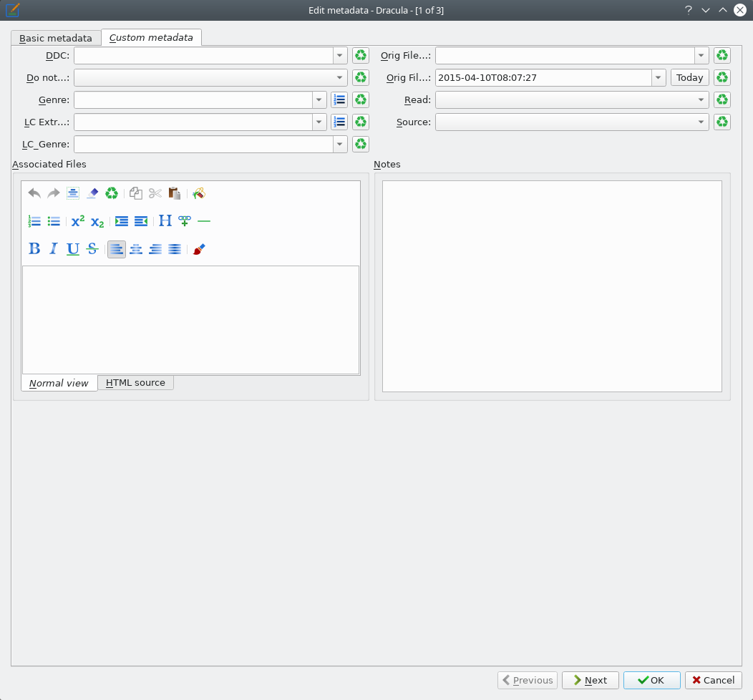Insert a link with the chain icon
This screenshot has width=753, height=700.
(x=185, y=221)
